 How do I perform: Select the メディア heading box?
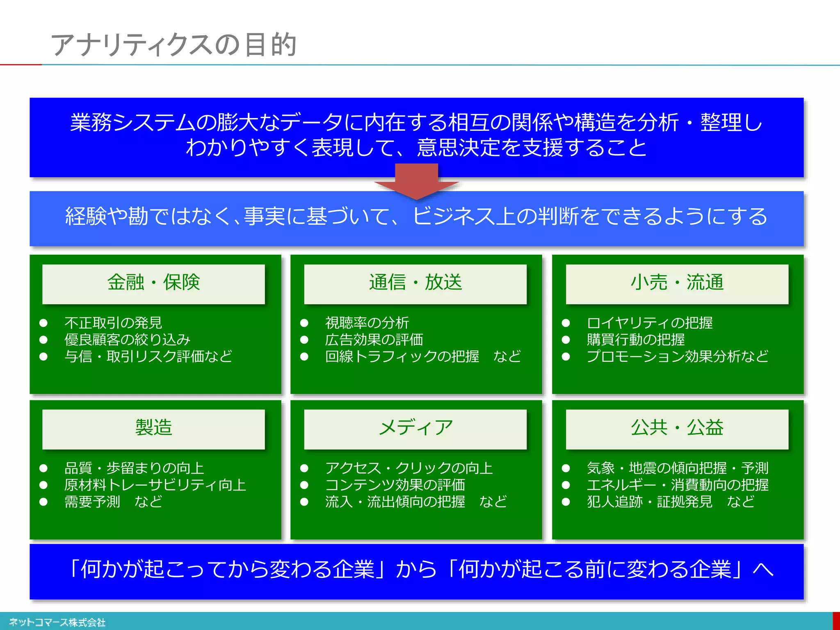(415, 429)
